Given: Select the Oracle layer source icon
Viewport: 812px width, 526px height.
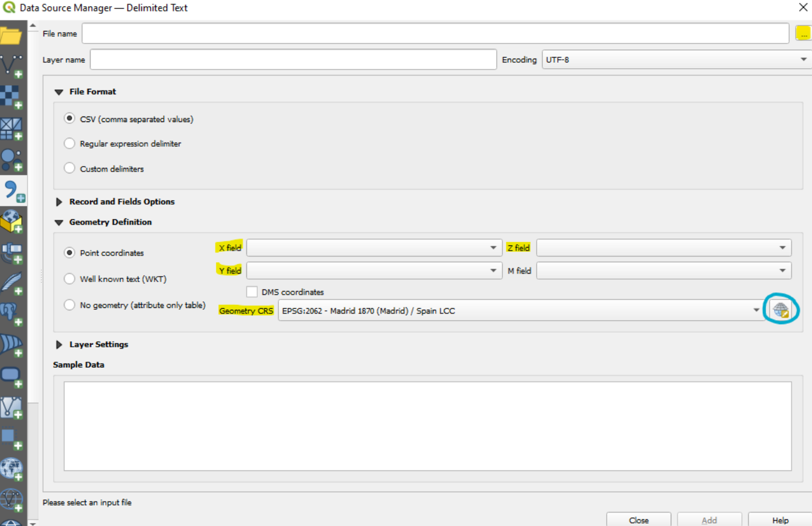Looking at the screenshot, I should [11, 377].
